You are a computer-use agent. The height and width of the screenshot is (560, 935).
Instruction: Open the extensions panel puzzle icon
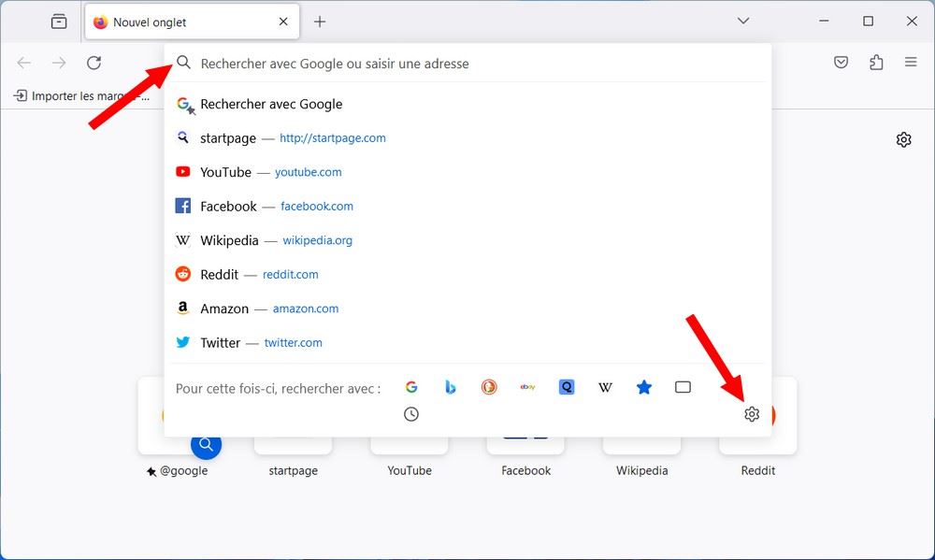click(876, 62)
